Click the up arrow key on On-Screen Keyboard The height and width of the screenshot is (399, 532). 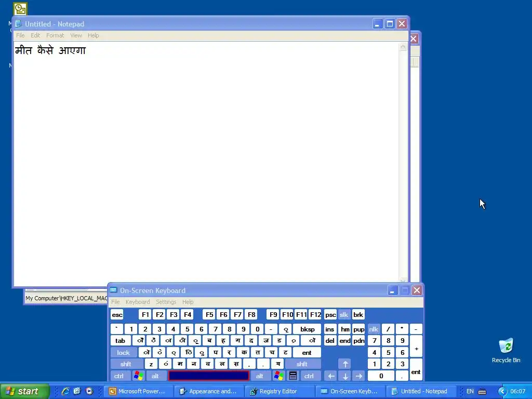(345, 364)
